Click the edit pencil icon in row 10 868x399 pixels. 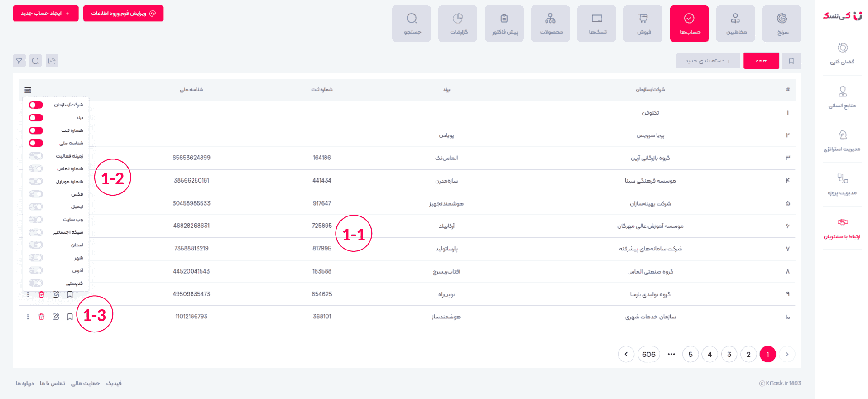point(56,317)
